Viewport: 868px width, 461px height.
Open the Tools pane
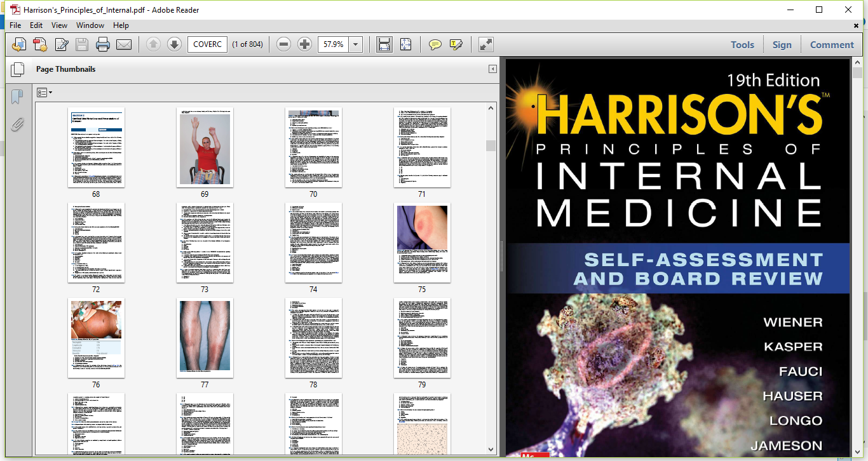742,44
